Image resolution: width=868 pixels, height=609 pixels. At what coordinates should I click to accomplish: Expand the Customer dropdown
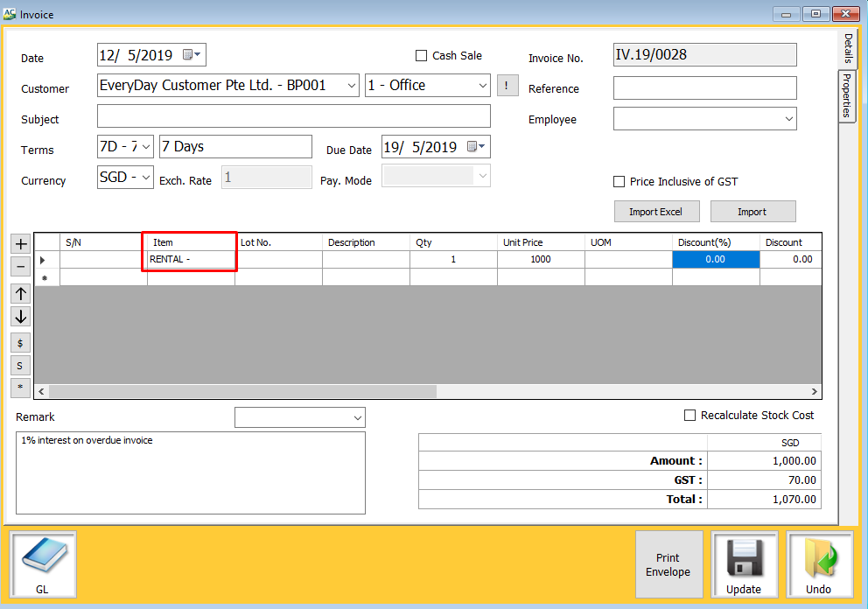coord(352,85)
